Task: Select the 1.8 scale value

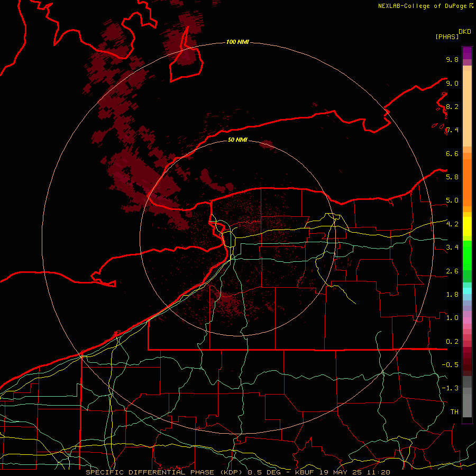Action: tap(452, 295)
